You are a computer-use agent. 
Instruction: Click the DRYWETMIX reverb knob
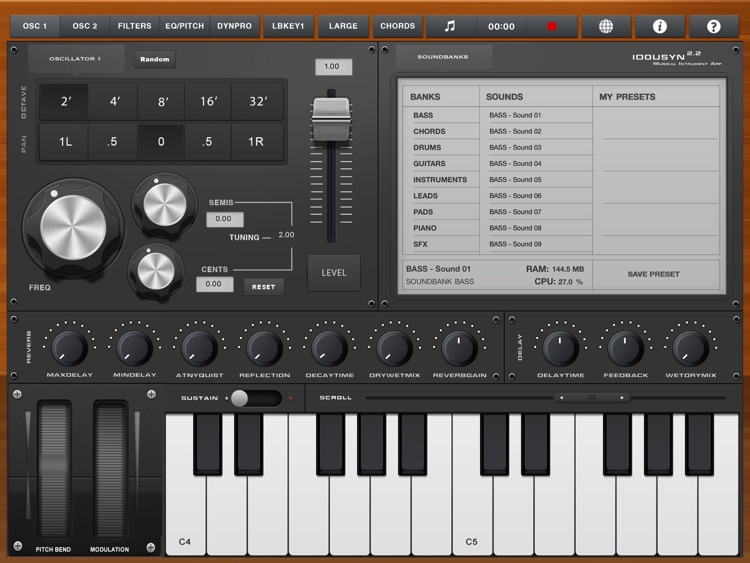point(394,348)
